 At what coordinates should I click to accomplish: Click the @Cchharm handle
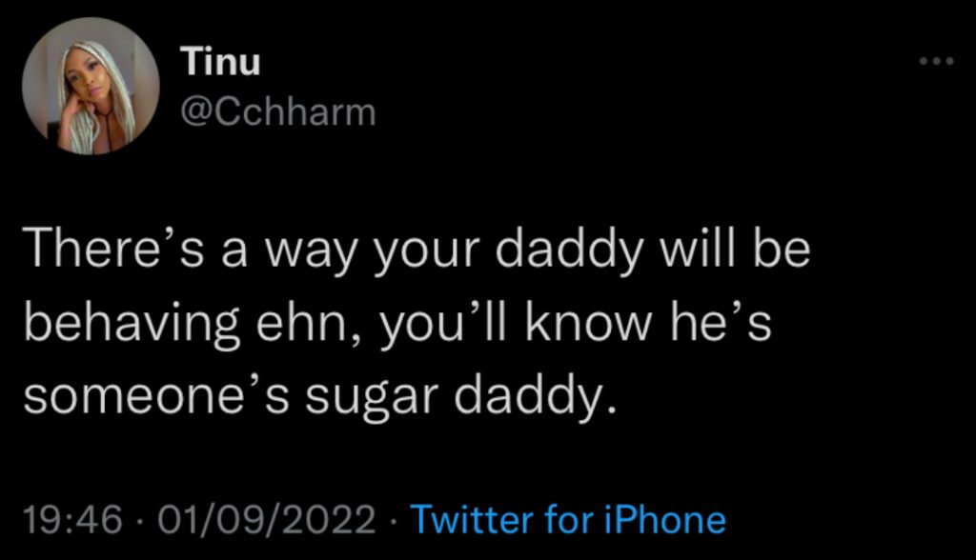[x=278, y=113]
